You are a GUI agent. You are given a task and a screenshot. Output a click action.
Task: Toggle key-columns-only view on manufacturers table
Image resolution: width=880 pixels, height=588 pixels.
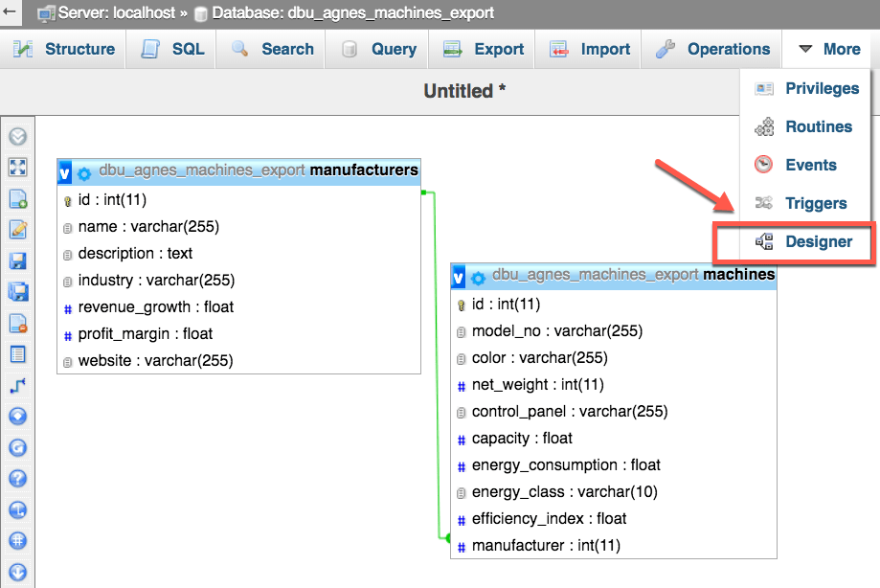point(64,172)
